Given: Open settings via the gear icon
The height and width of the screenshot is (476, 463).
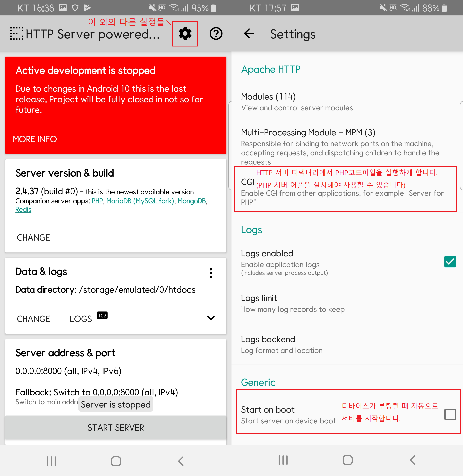Looking at the screenshot, I should [185, 34].
